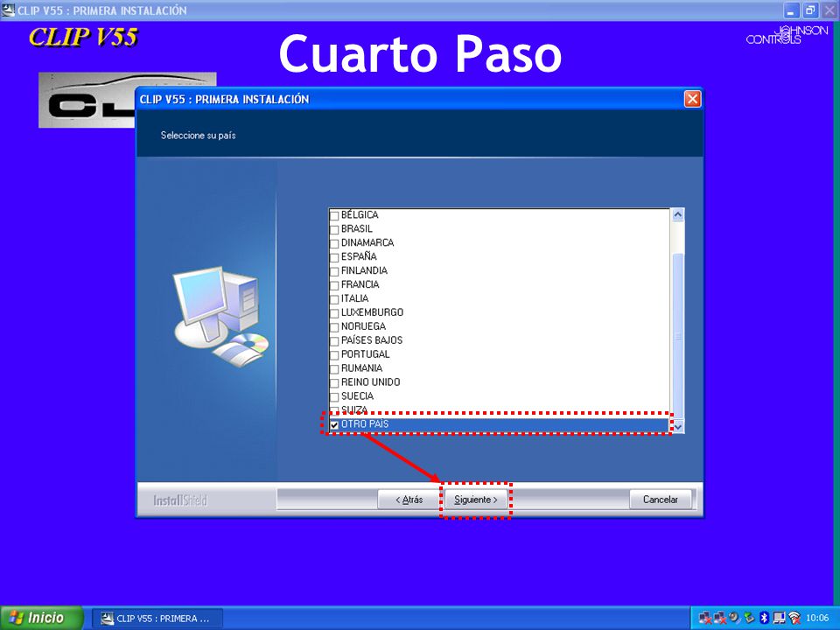Pick RUMANIA from the list
840x630 pixels.
point(499,368)
